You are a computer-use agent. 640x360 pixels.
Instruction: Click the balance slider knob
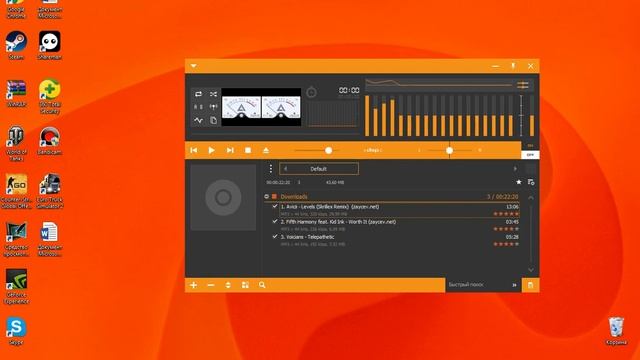[449, 150]
